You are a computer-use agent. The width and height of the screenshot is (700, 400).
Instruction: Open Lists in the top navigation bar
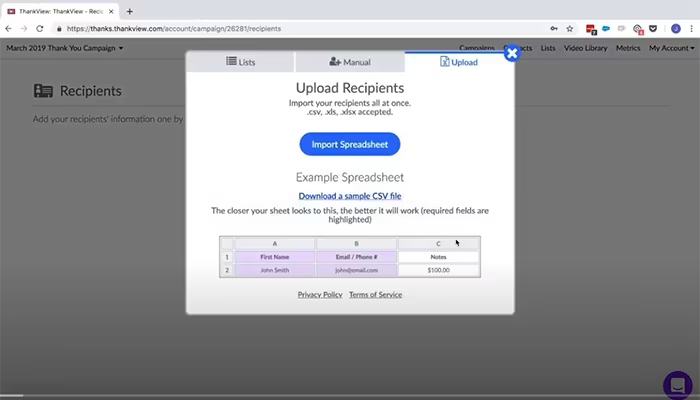pos(548,48)
